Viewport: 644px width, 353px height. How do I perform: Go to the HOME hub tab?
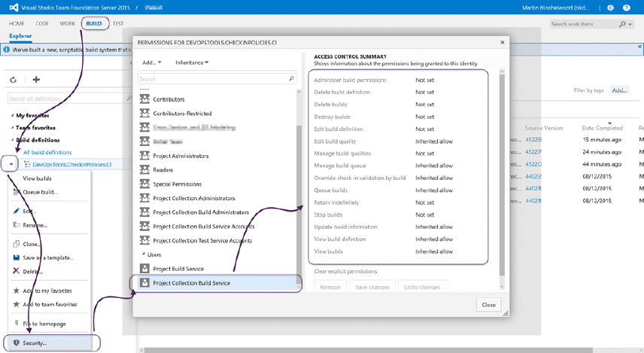[17, 23]
